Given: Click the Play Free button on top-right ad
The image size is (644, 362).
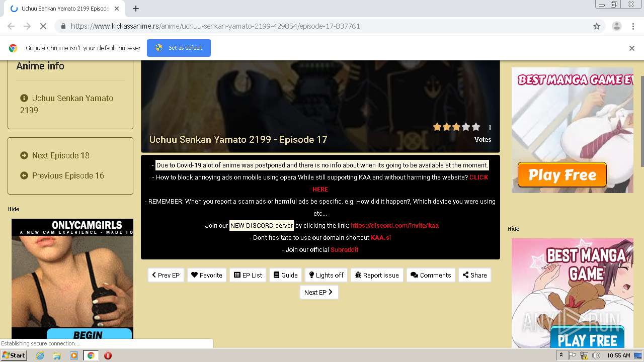Looking at the screenshot, I should coord(562,175).
